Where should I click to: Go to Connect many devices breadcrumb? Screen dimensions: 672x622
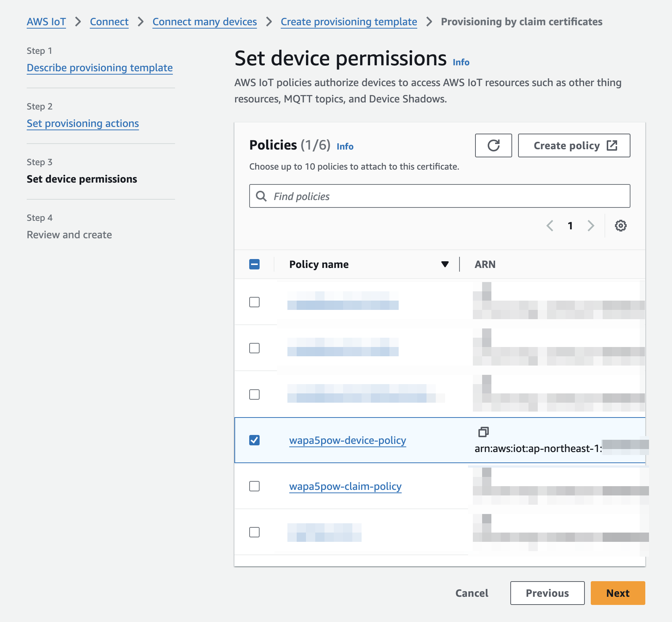click(205, 22)
